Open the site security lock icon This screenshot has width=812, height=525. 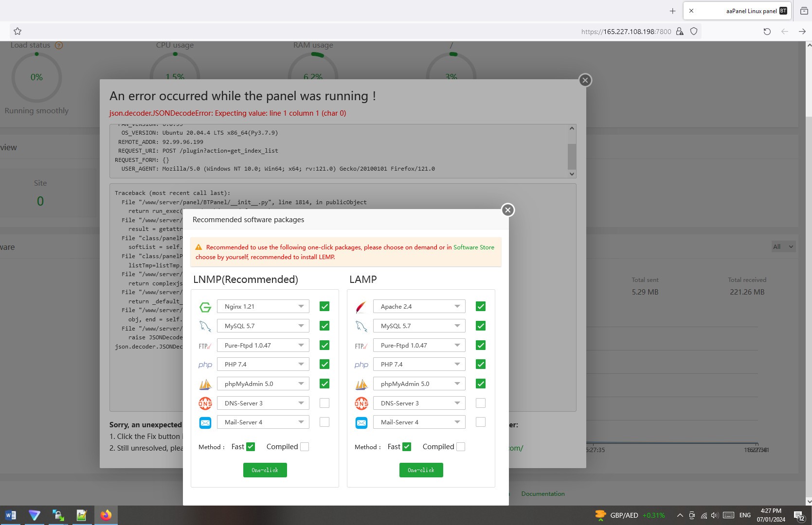680,32
